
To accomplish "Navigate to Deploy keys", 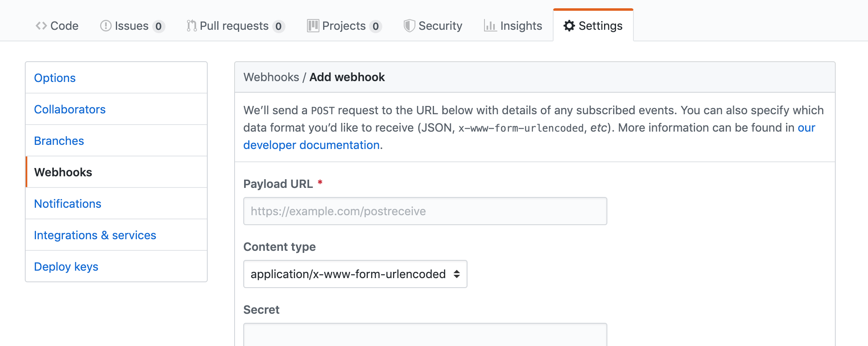I will tap(66, 267).
